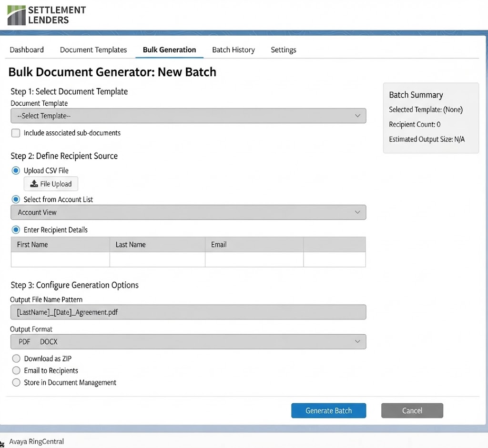The width and height of the screenshot is (488, 448).
Task: Click the upload icon in File Upload button
Action: coord(34,184)
